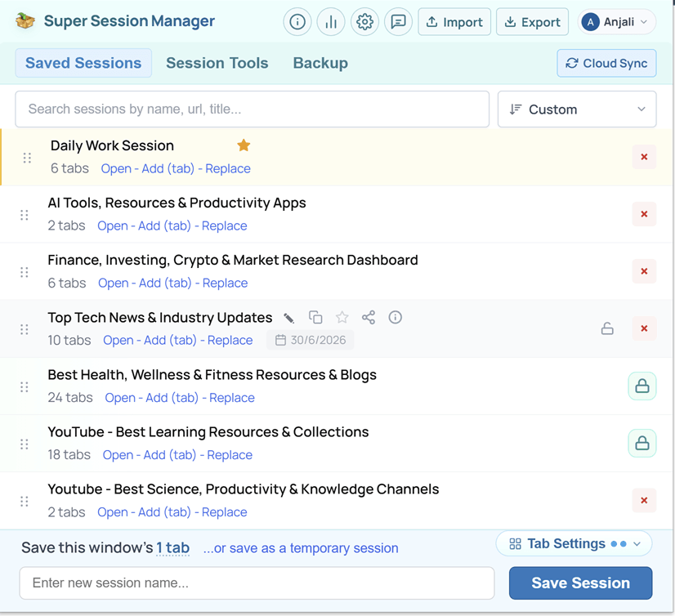
Task: Open the Custom sort dropdown
Action: (577, 109)
